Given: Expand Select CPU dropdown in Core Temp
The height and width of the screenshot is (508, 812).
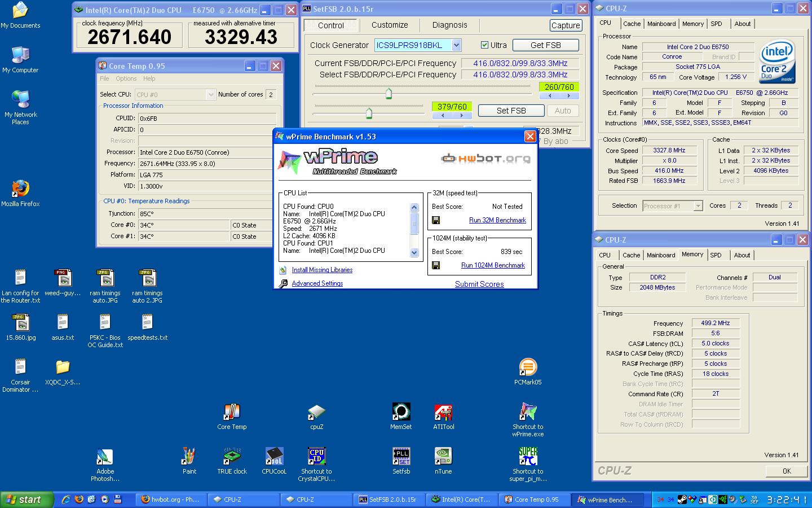Looking at the screenshot, I should [211, 94].
